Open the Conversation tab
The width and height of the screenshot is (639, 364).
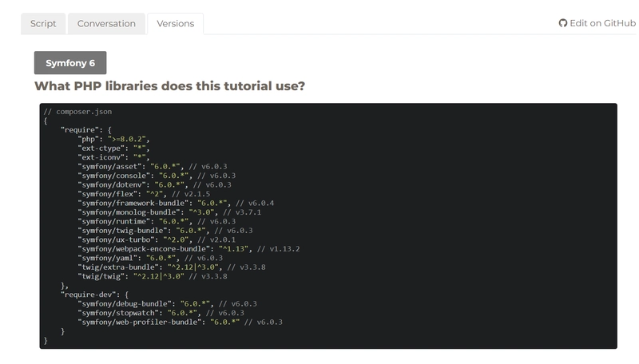106,24
